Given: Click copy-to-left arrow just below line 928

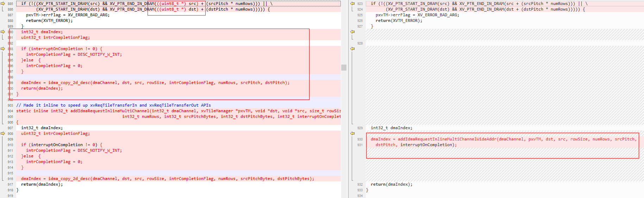Looking at the screenshot, I should [x=352, y=49].
